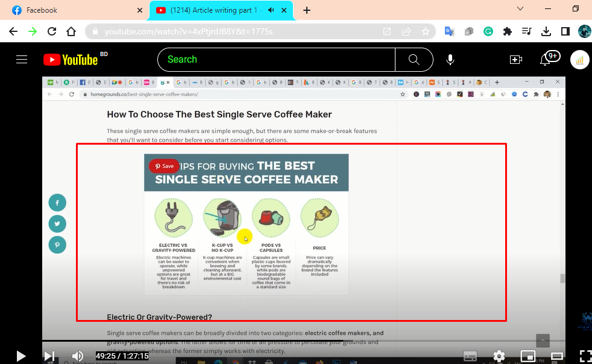Open the Google Translate extension
Image resolution: width=592 pixels, height=364 pixels.
[449, 31]
